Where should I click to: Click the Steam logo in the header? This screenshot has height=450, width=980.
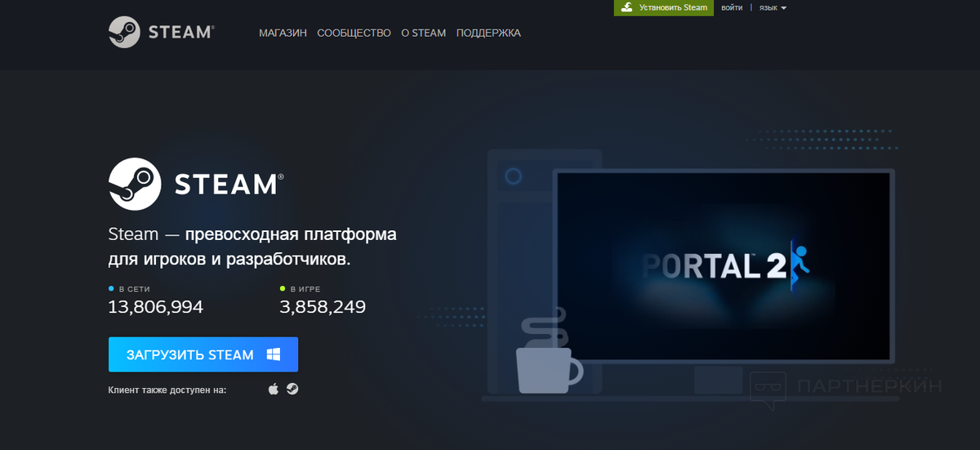(x=161, y=33)
